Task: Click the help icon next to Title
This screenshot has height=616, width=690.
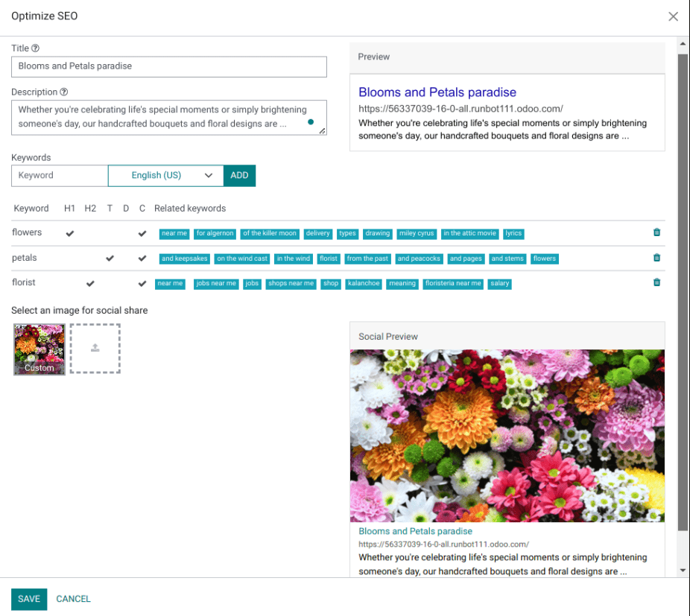Action: pyautogui.click(x=35, y=48)
